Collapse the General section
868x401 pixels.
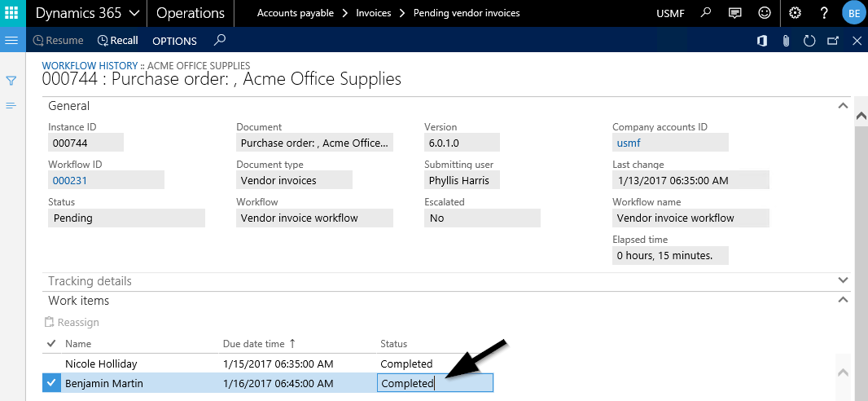842,105
